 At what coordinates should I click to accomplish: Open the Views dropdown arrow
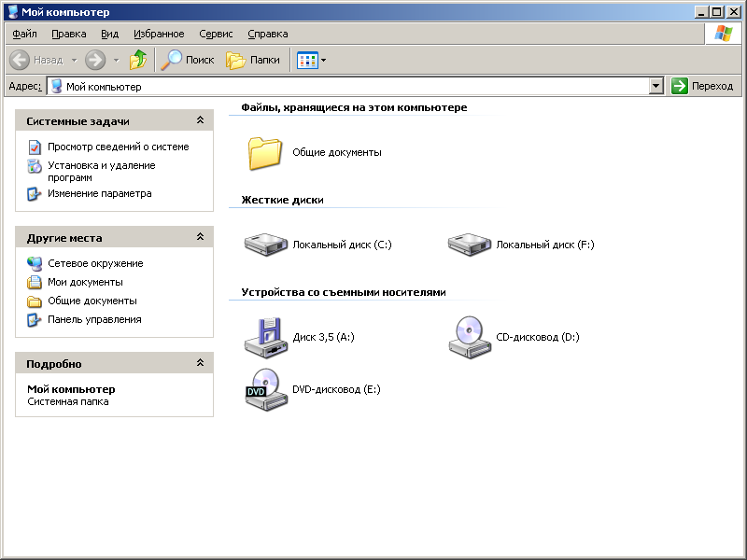tap(324, 61)
